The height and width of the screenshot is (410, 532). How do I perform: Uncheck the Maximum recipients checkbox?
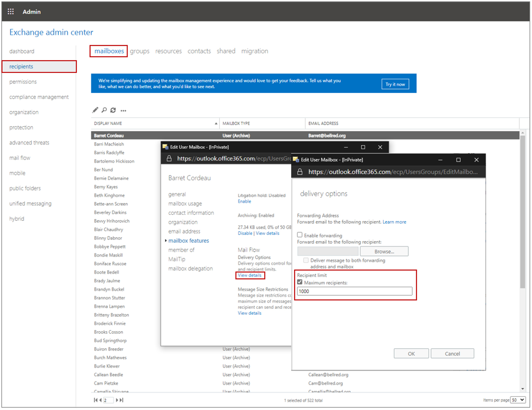pos(300,282)
